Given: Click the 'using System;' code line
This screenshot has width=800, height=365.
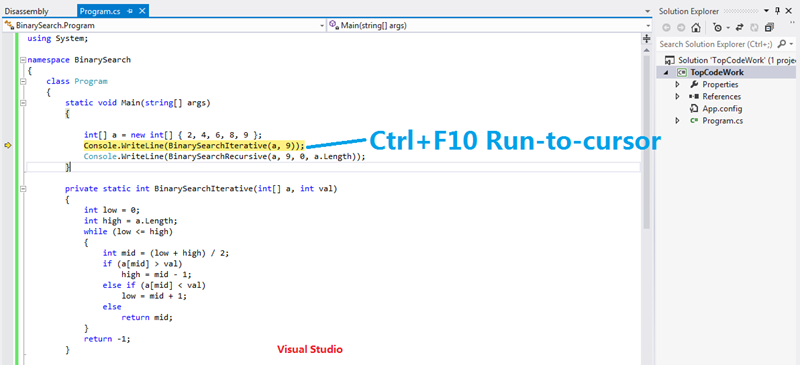Looking at the screenshot, I should coord(58,38).
